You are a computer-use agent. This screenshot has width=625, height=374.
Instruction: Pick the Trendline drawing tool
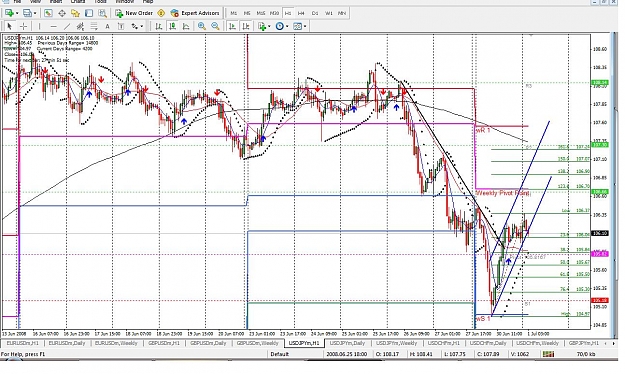[67, 26]
